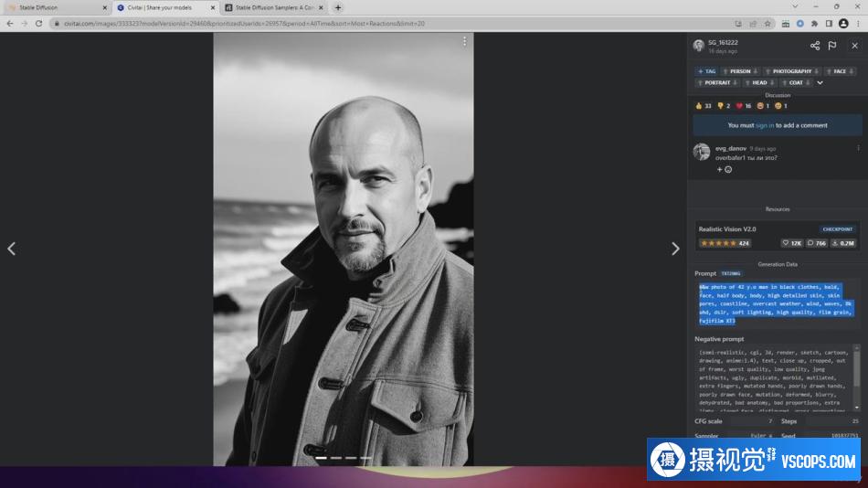Reload the current Civitai page
868x488 pixels.
click(x=38, y=23)
